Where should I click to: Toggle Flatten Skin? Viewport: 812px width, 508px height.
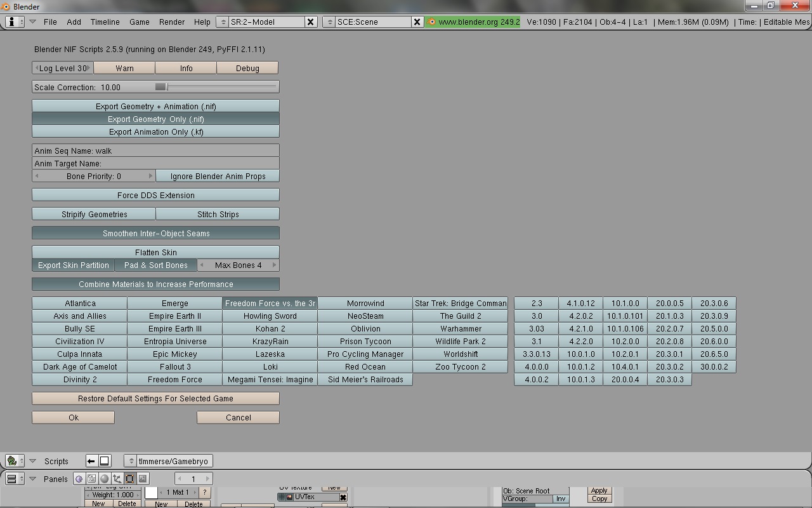tap(155, 252)
